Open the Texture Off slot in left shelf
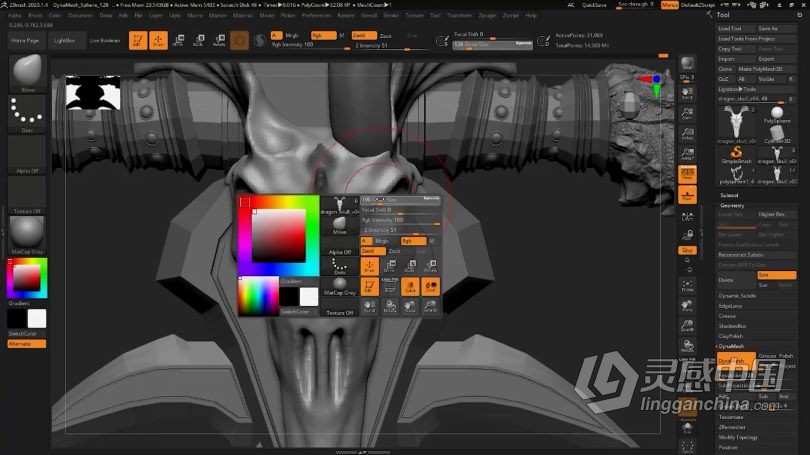The height and width of the screenshot is (455, 810). (27, 195)
